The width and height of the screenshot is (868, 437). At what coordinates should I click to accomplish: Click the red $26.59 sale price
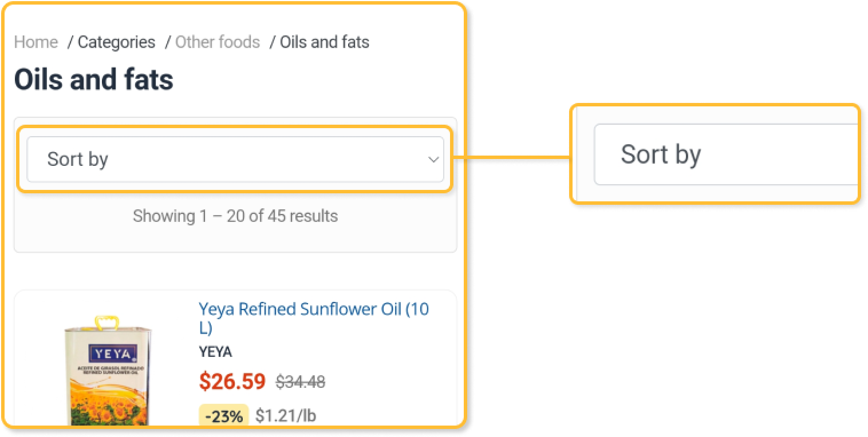click(232, 381)
